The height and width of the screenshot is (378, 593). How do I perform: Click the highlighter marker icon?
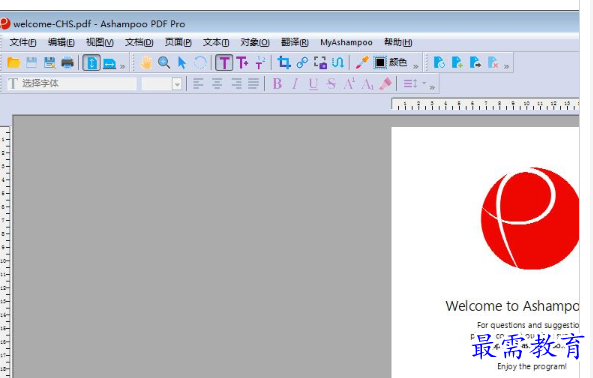(x=385, y=84)
